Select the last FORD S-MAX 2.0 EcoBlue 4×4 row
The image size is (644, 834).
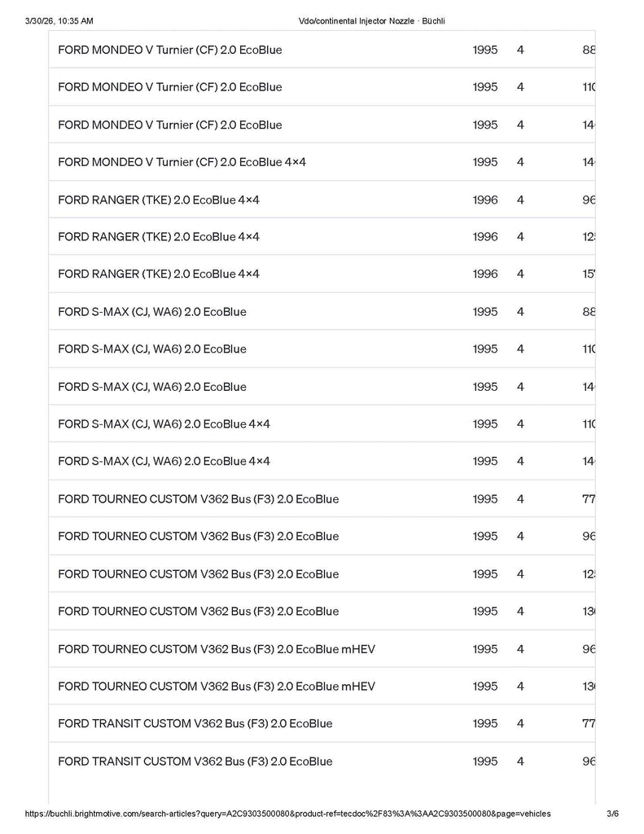(x=322, y=461)
